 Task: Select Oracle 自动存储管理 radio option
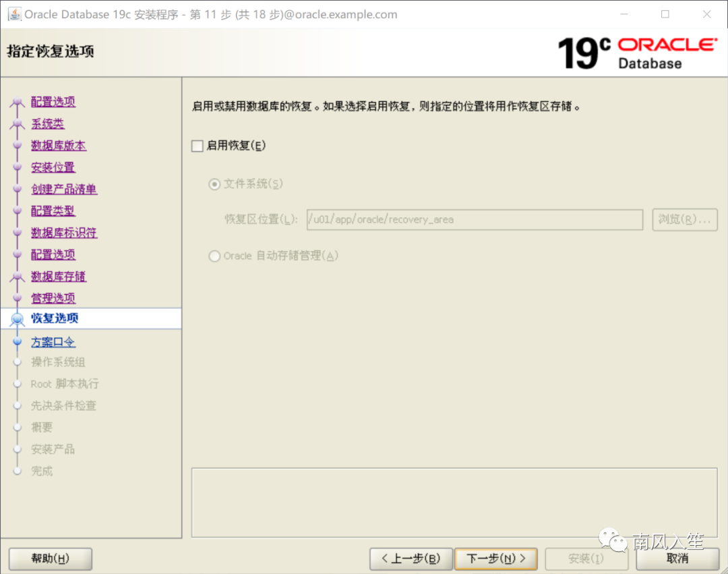[214, 256]
